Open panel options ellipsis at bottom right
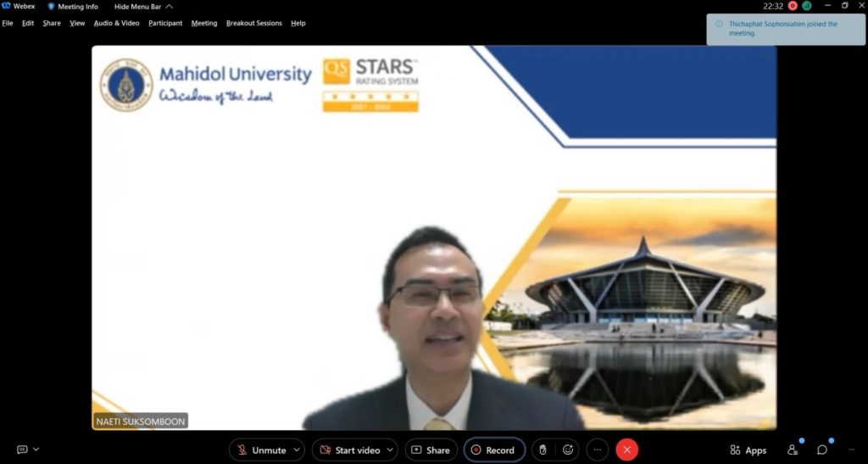 (x=851, y=450)
